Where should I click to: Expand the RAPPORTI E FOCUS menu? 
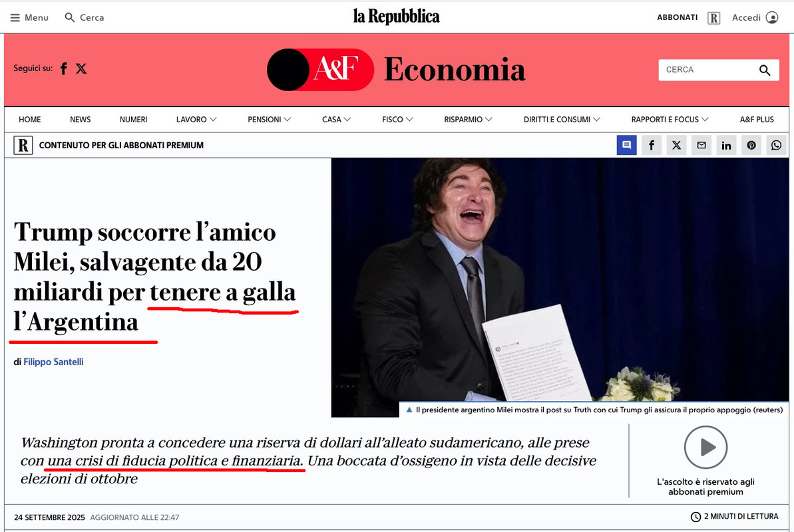click(x=670, y=120)
